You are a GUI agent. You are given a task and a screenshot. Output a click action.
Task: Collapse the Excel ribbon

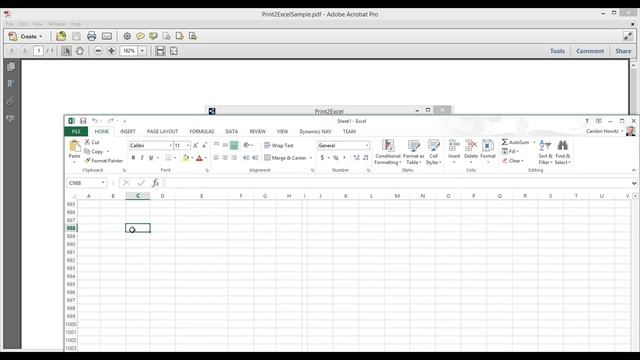tap(634, 170)
